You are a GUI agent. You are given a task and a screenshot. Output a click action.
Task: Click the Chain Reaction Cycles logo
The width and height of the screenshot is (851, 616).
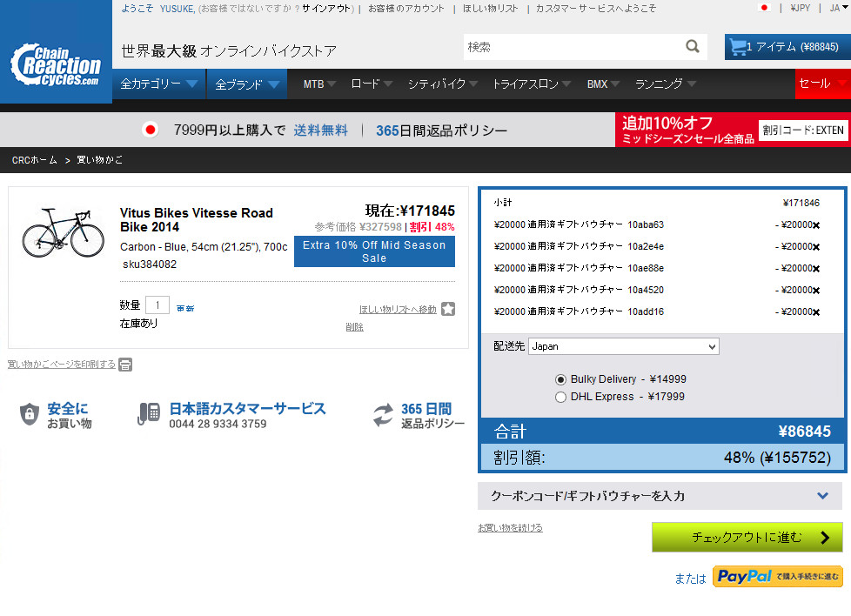click(56, 65)
